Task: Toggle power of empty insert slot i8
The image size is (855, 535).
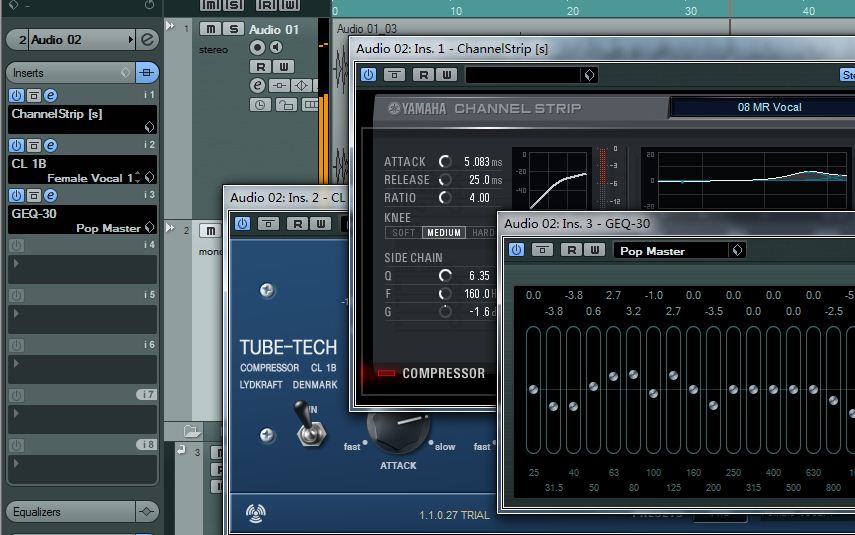Action: [16, 446]
